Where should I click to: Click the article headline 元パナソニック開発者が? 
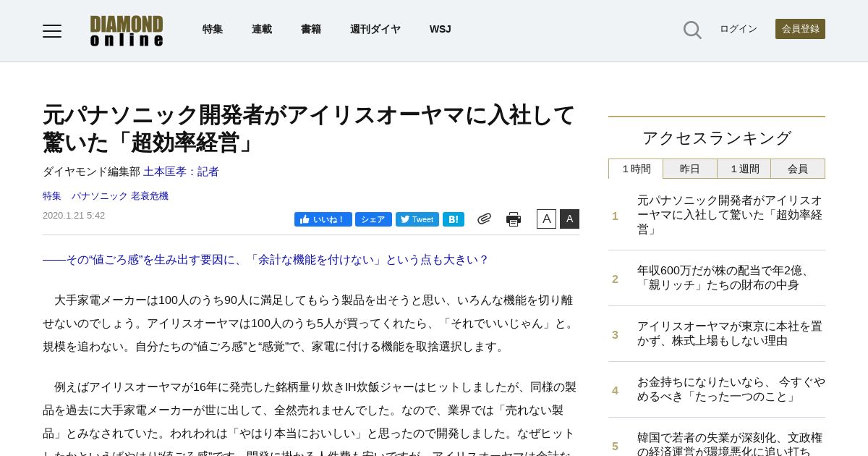pyautogui.click(x=309, y=128)
